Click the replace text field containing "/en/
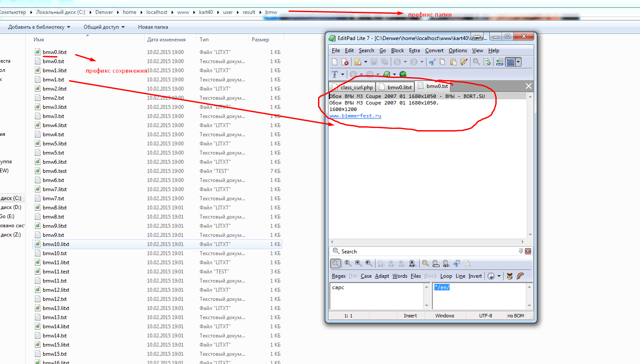This screenshot has height=364, width=640. (x=479, y=296)
